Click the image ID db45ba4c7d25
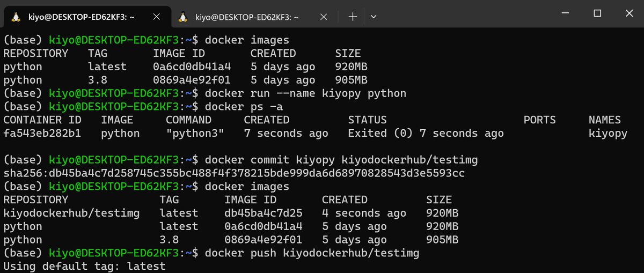Screen dimensions: 644x273 [x=264, y=213]
